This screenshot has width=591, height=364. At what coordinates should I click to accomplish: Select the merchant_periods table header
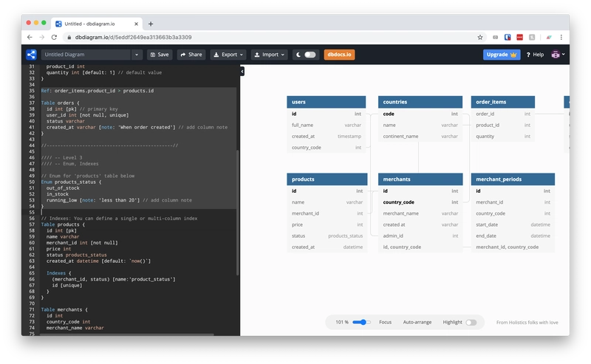coord(513,179)
